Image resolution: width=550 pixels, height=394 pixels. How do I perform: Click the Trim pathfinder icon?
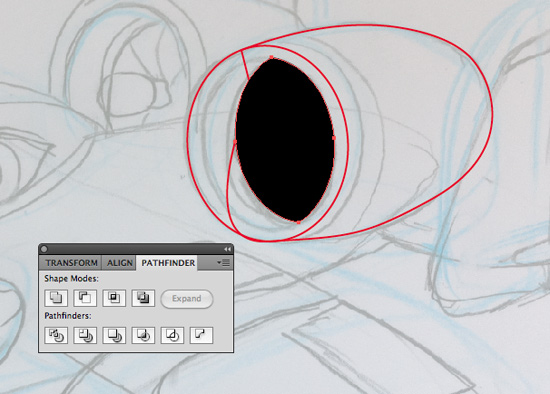click(85, 335)
